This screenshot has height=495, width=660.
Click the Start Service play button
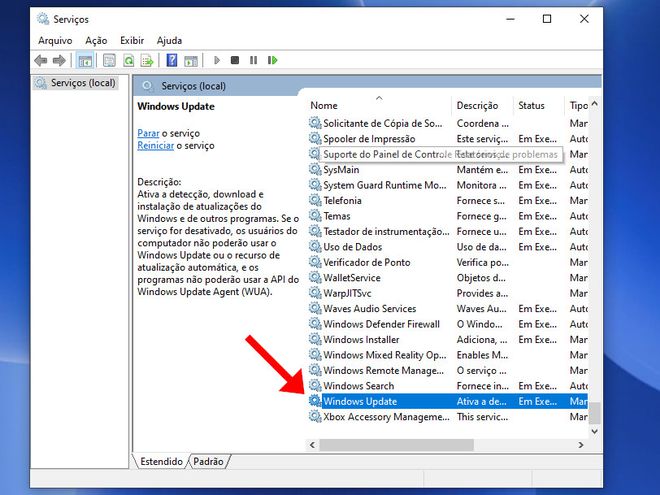click(x=217, y=60)
